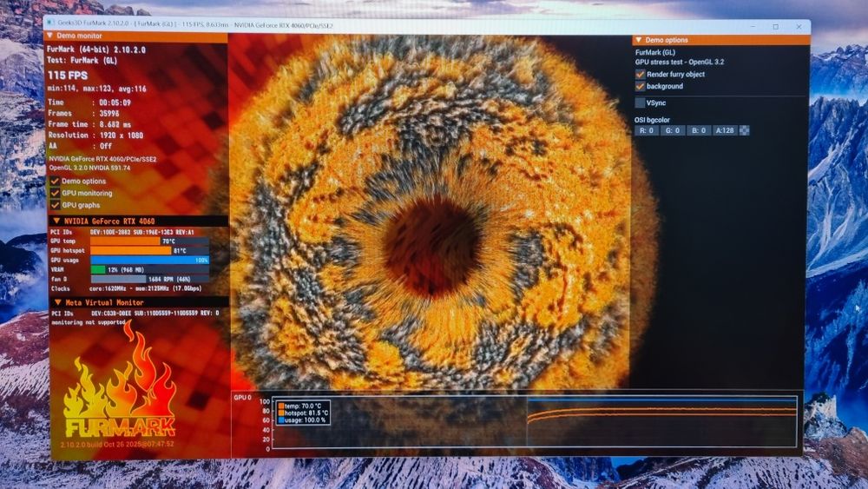
Task: Click 'FurMark (GL)' label in Demo options
Action: (654, 53)
